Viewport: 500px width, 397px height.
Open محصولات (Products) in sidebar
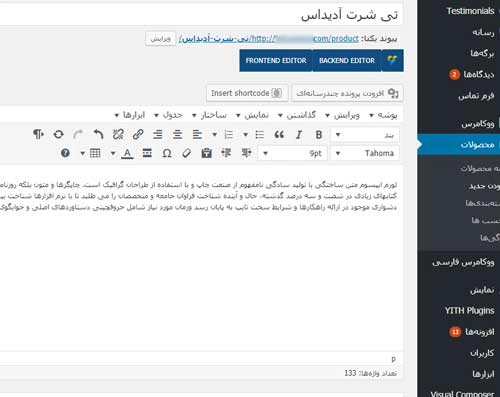(x=477, y=145)
